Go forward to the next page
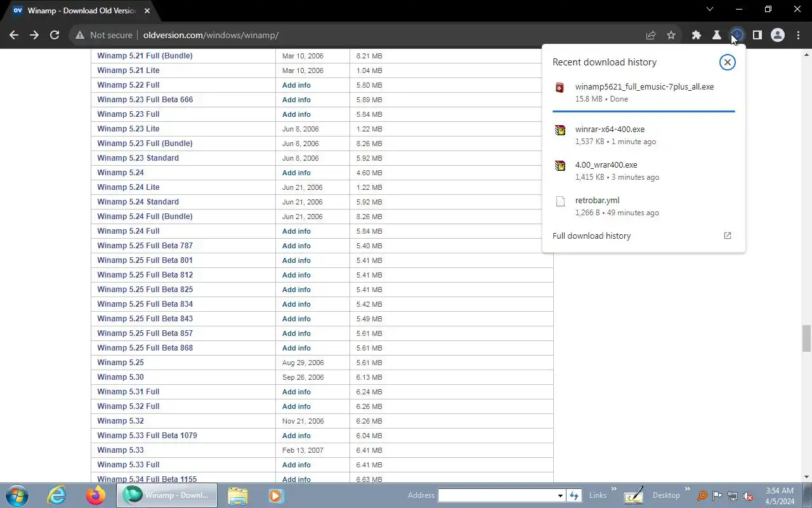This screenshot has height=508, width=812. (x=34, y=36)
